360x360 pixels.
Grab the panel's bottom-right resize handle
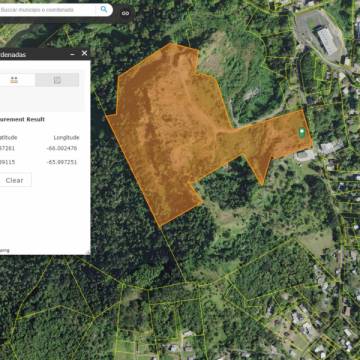point(88,253)
